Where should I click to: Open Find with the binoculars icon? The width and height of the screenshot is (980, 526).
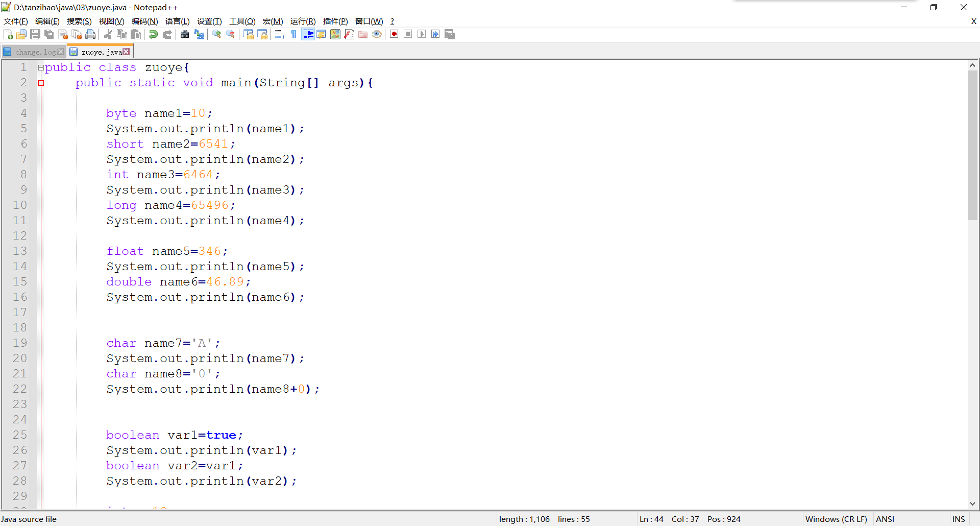point(185,34)
